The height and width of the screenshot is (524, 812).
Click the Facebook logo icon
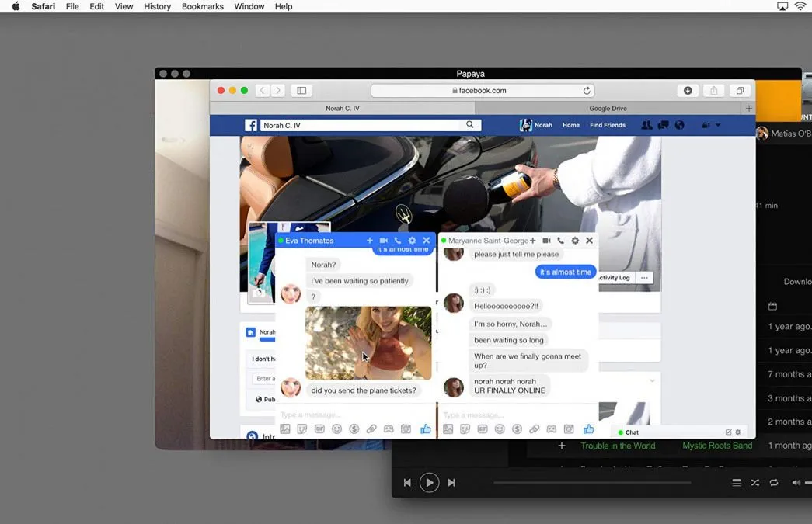(x=251, y=125)
